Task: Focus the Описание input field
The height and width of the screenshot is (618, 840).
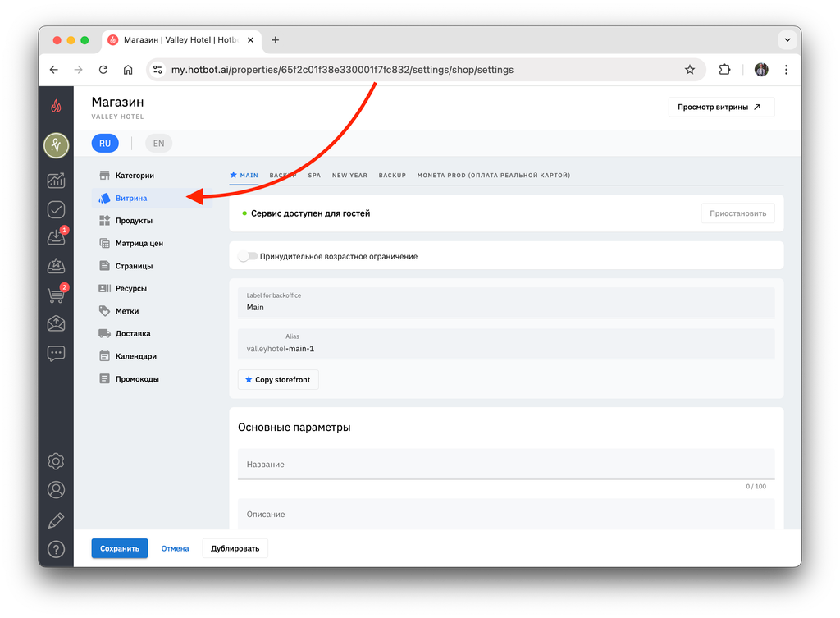Action: click(x=506, y=514)
